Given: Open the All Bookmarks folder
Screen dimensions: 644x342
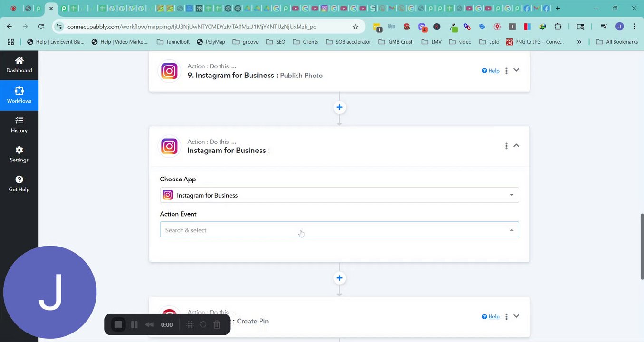Looking at the screenshot, I should pyautogui.click(x=616, y=42).
